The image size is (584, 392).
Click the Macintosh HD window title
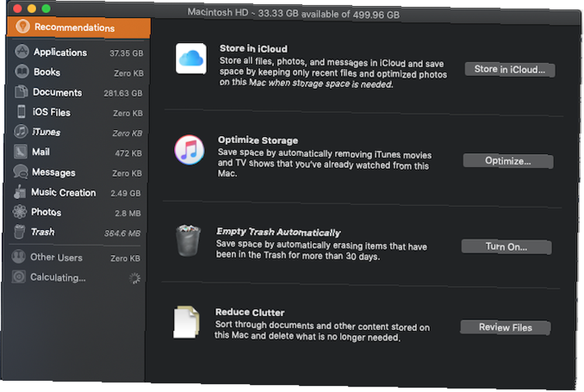coord(293,13)
